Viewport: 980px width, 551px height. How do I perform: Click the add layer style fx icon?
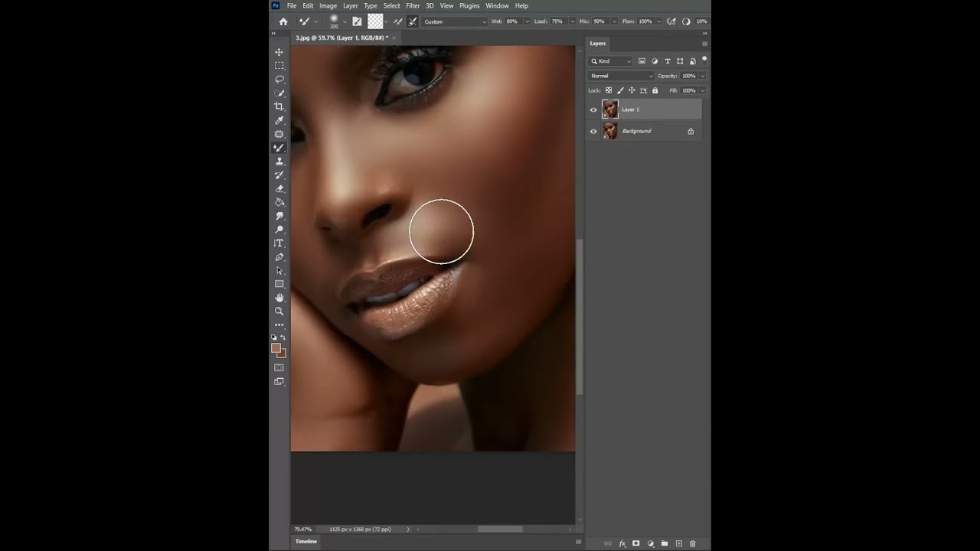[622, 543]
